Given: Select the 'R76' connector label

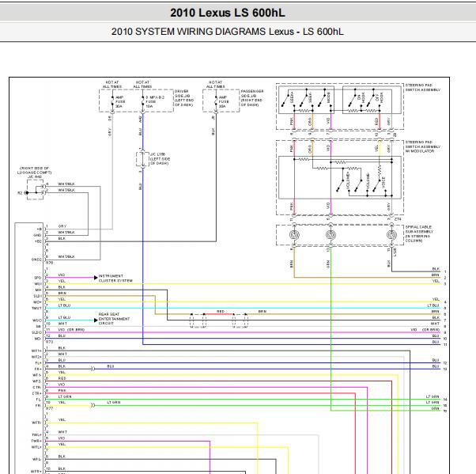Looking at the screenshot, I should pos(50,263).
